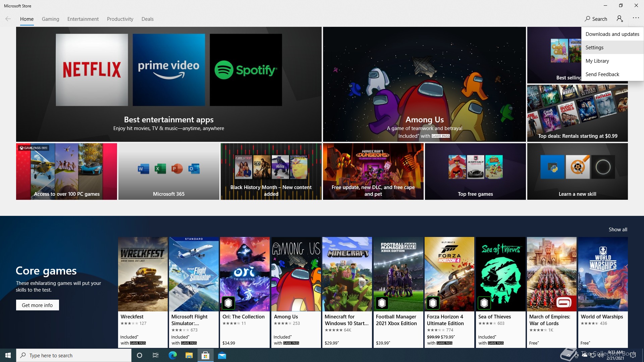Open the Windows Start menu

8,355
